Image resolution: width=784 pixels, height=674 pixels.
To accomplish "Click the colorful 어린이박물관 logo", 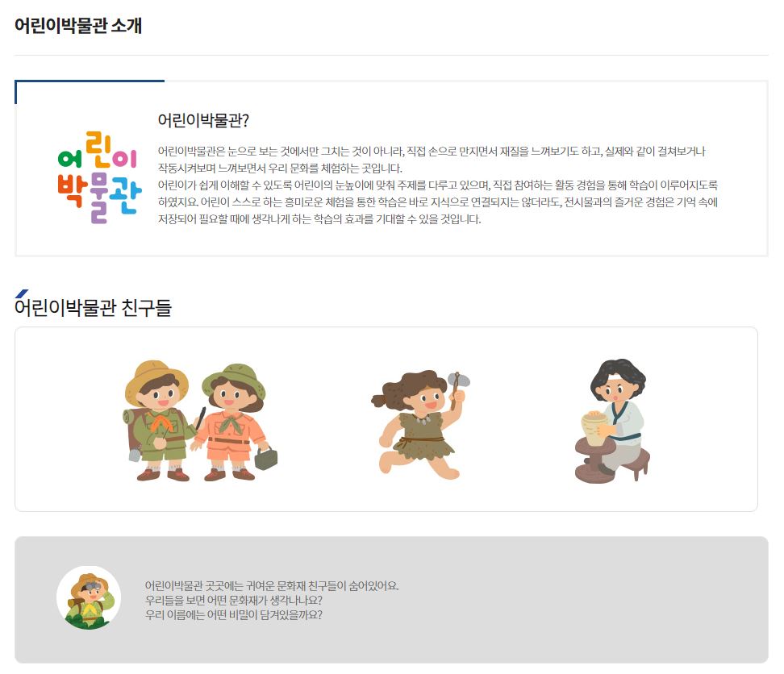I will (99, 177).
